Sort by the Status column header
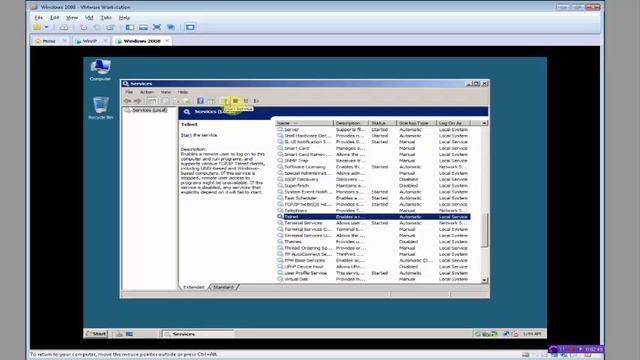This screenshot has width=640, height=360. tap(382, 123)
